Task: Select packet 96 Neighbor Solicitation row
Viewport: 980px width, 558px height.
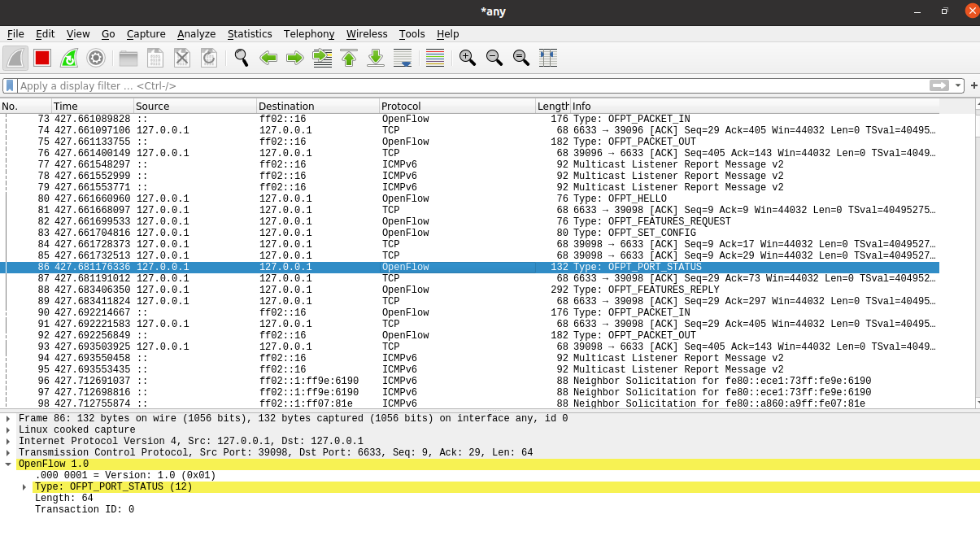Action: pos(470,381)
